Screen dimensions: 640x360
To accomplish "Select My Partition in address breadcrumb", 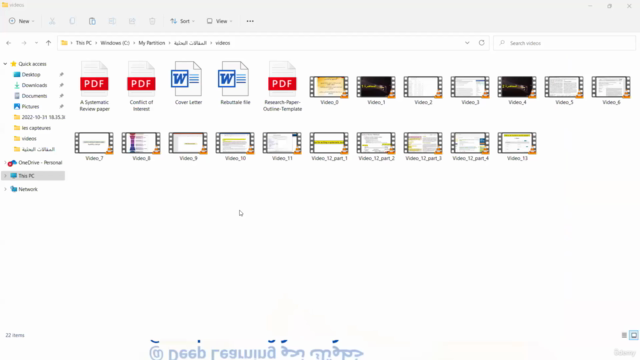I will (152, 43).
